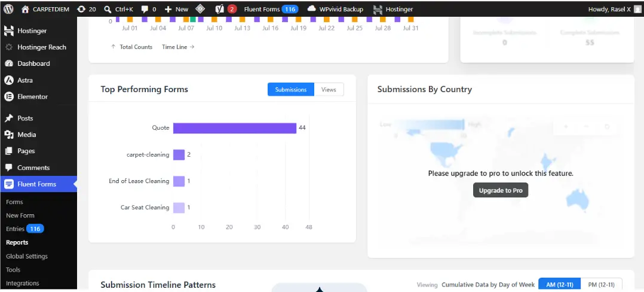The image size is (644, 292).
Task: Switch to the Views tab
Action: [x=329, y=90]
